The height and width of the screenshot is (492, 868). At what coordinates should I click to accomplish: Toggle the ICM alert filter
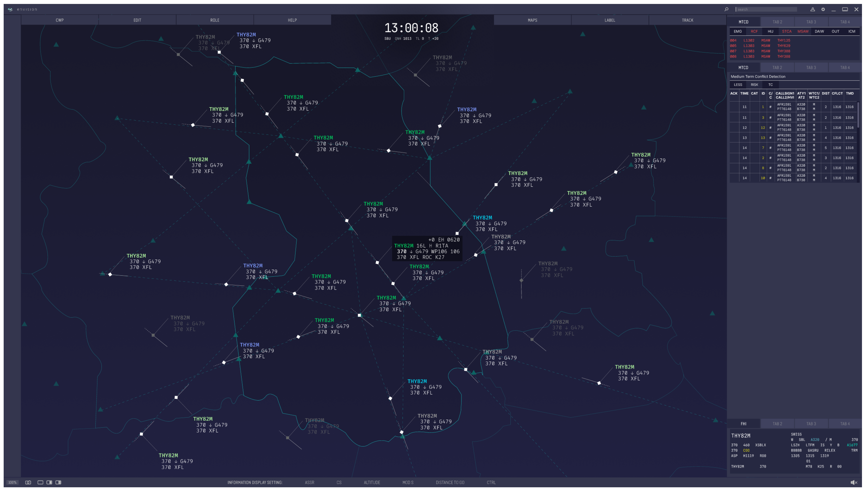click(x=852, y=31)
